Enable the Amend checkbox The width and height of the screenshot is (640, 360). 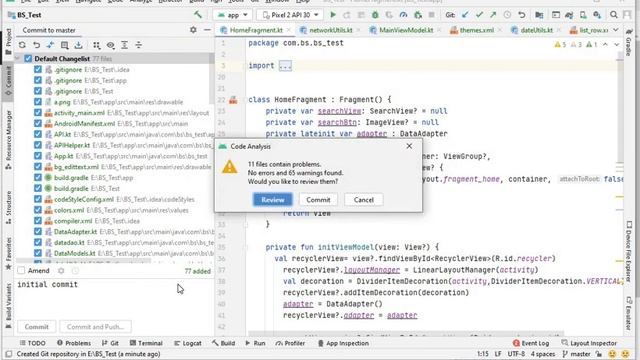pyautogui.click(x=21, y=271)
